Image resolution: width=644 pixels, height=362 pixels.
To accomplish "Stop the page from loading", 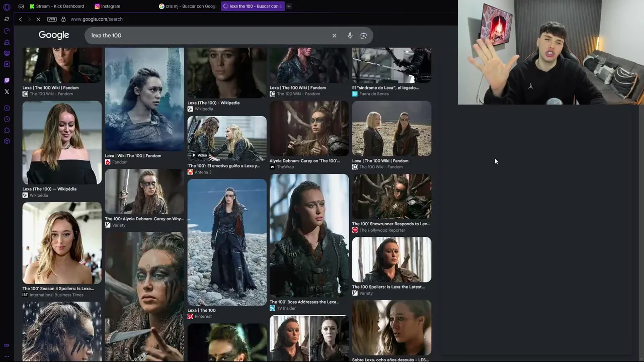I will click(39, 19).
